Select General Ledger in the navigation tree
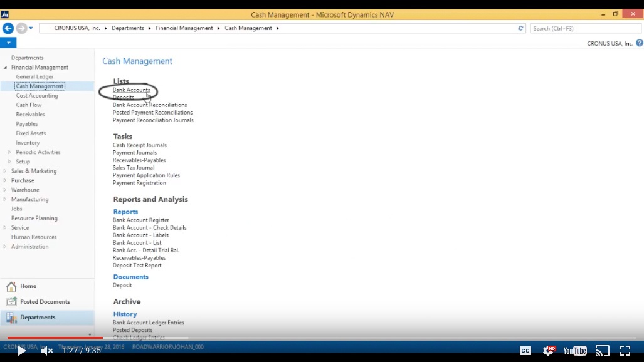Viewport: 644px width, 362px height. (x=34, y=77)
